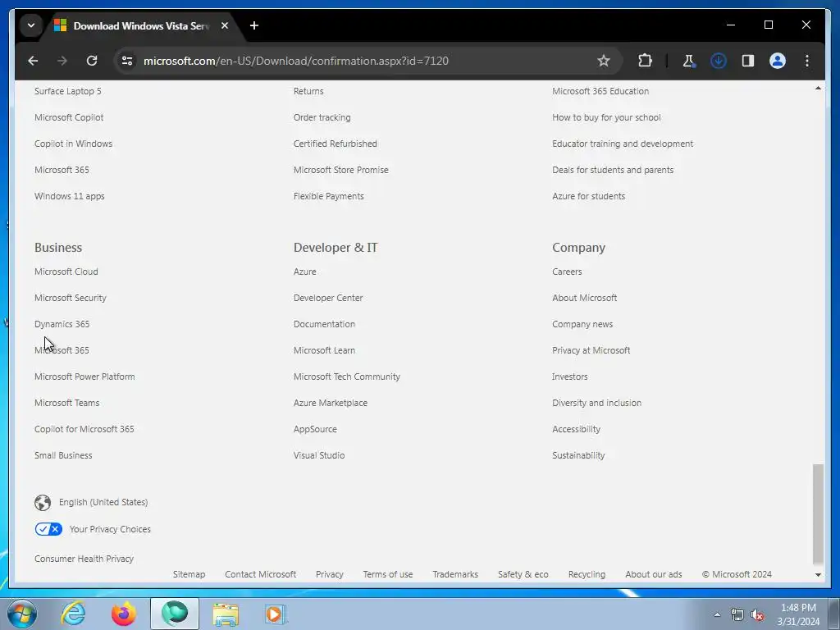Reload the page with the refresh icon

click(92, 61)
